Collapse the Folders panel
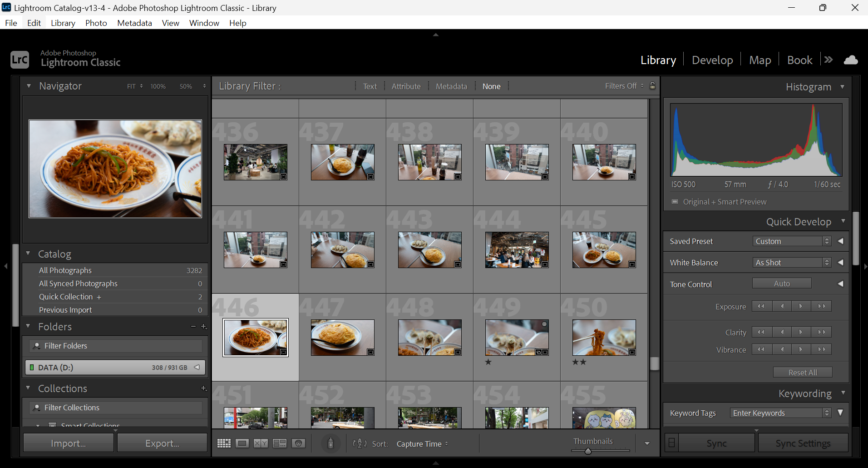The image size is (868, 468). [28, 326]
